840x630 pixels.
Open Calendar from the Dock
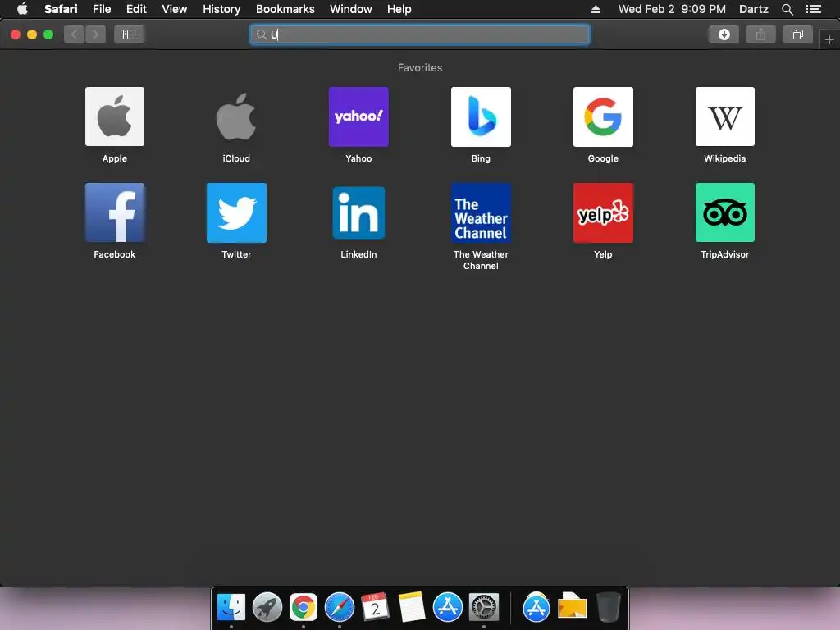pyautogui.click(x=375, y=608)
